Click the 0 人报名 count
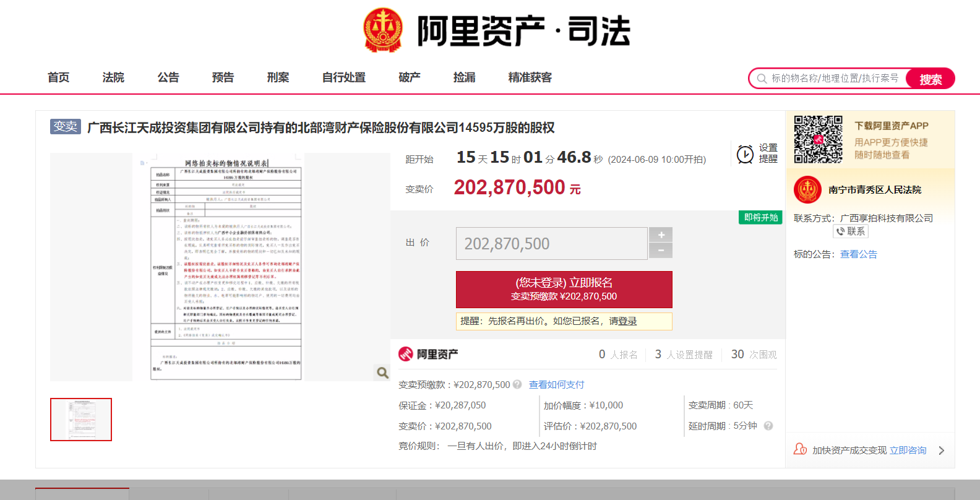 point(618,355)
